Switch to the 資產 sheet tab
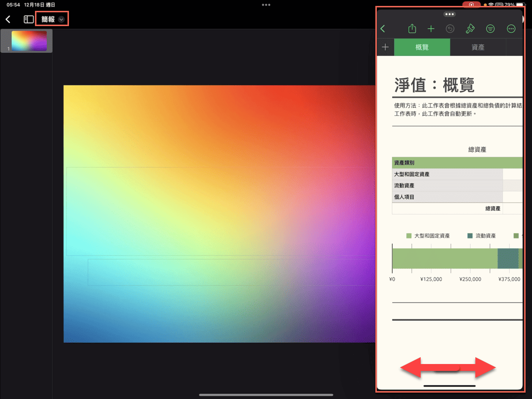The height and width of the screenshot is (399, 532). click(478, 47)
